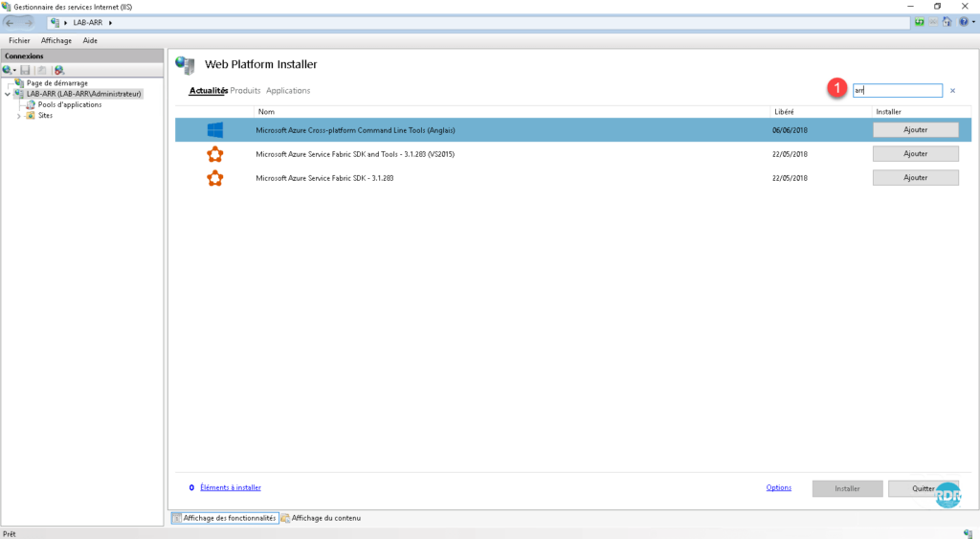Click the Quitter button

[924, 488]
